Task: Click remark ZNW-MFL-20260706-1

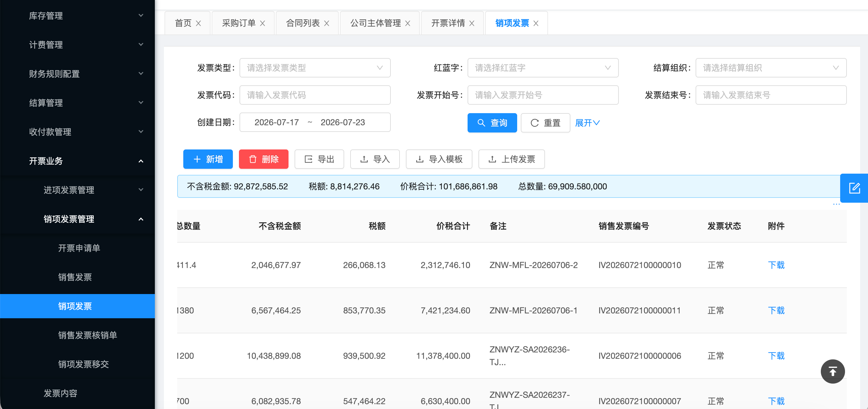Action: pos(534,310)
